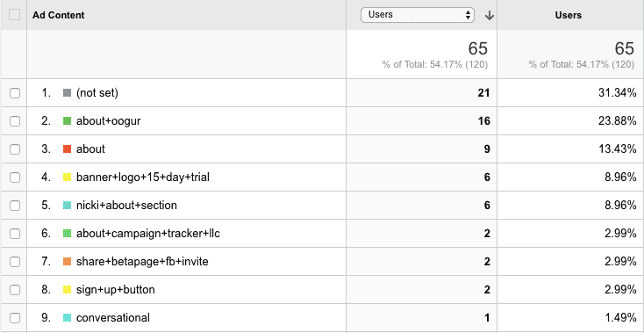Image resolution: width=644 pixels, height=333 pixels.
Task: Click the Ad Content column header
Action: (x=58, y=15)
